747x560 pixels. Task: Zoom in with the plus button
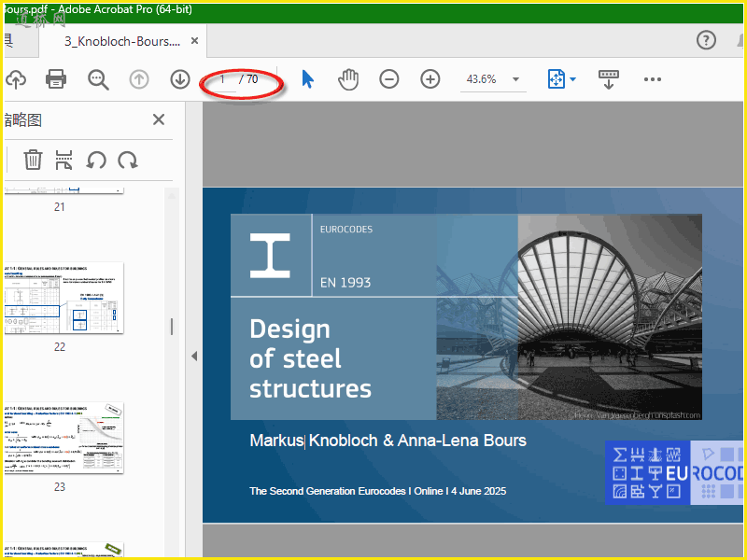(430, 79)
